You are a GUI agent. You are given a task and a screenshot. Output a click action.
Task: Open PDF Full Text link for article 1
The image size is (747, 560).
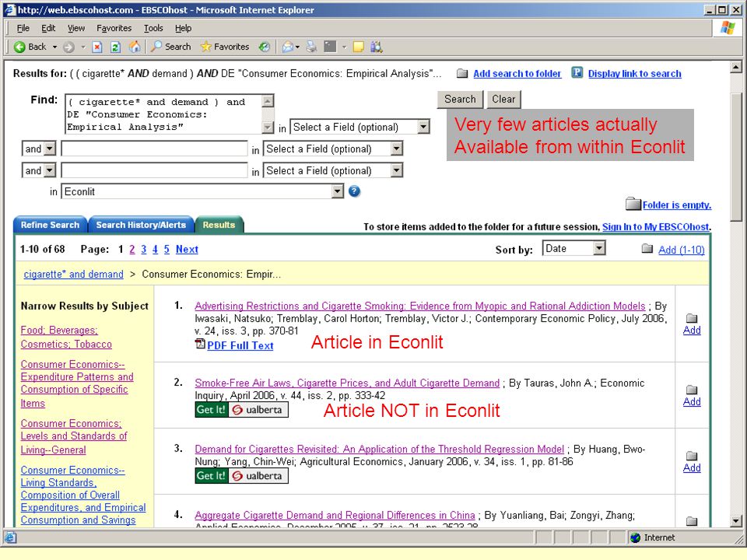point(240,345)
